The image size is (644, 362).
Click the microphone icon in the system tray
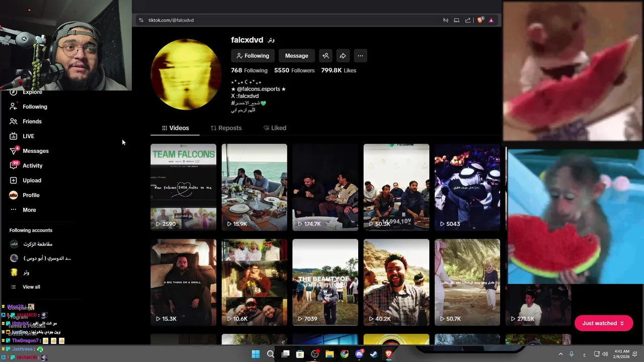pos(572,354)
